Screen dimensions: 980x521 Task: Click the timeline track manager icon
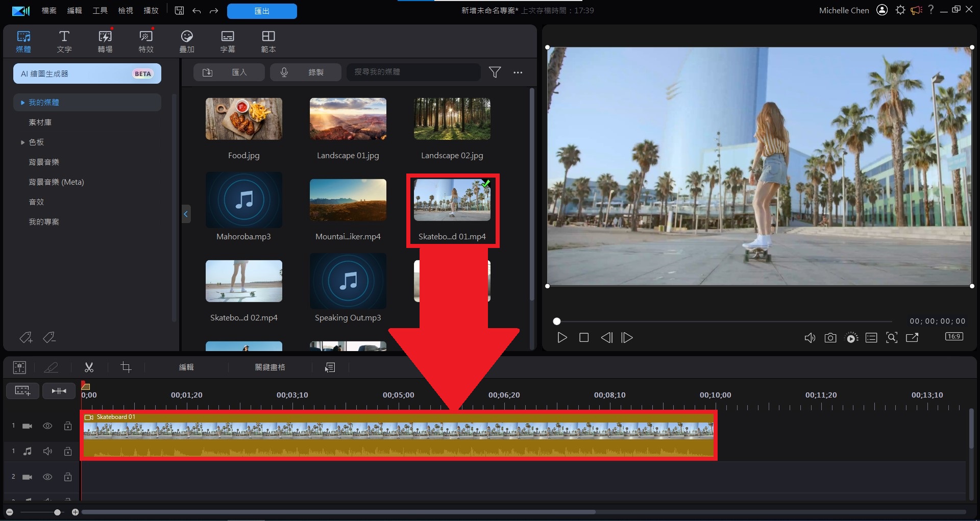pos(20,367)
